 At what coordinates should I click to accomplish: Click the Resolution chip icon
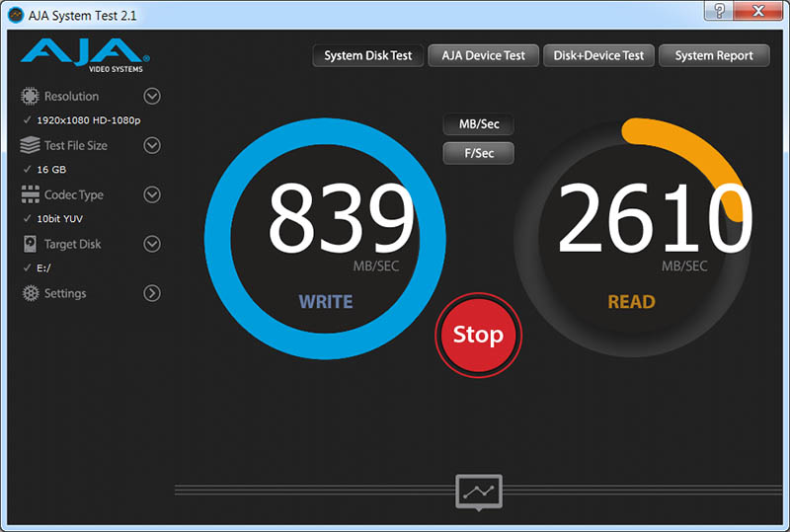30,96
